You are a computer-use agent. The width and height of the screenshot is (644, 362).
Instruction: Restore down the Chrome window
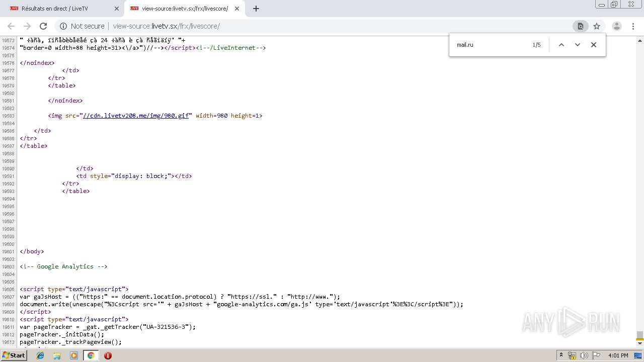614,4
